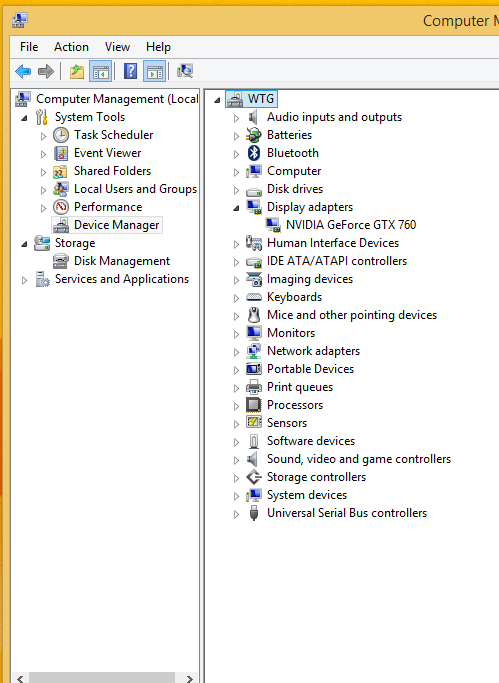Screen dimensions: 499x683
Task: Open the View menu
Action: (x=117, y=47)
